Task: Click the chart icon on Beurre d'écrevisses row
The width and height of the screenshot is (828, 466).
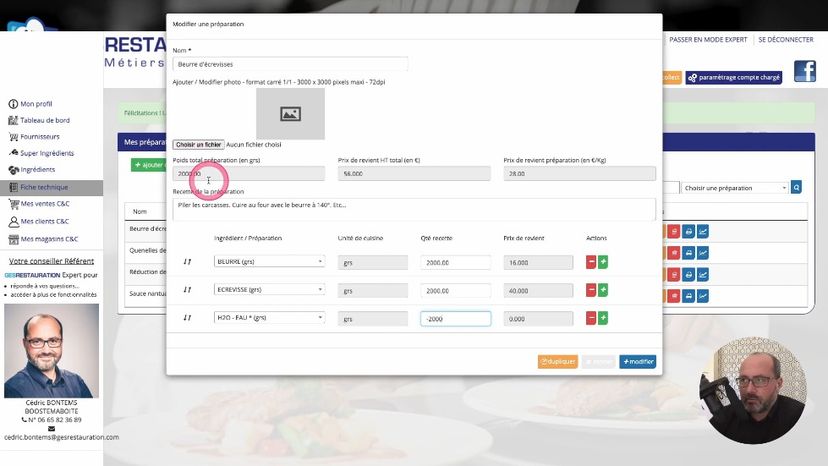Action: 703,231
